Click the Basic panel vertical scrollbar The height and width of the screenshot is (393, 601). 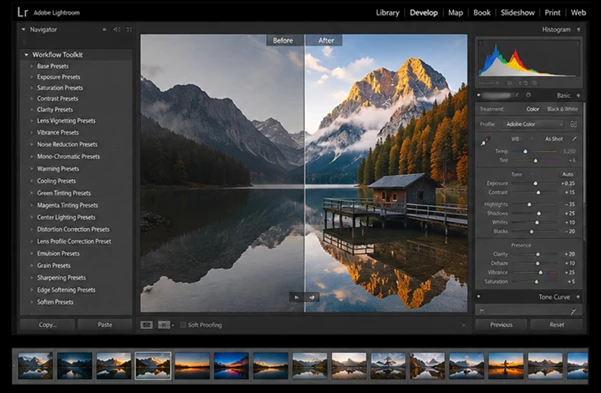(x=584, y=171)
